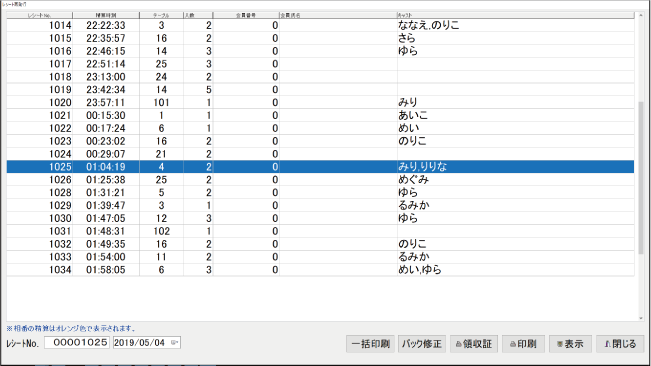The height and width of the screenshot is (366, 651).
Task: Select the highlighted みり,りりな cast cell
Action: [x=515, y=167]
